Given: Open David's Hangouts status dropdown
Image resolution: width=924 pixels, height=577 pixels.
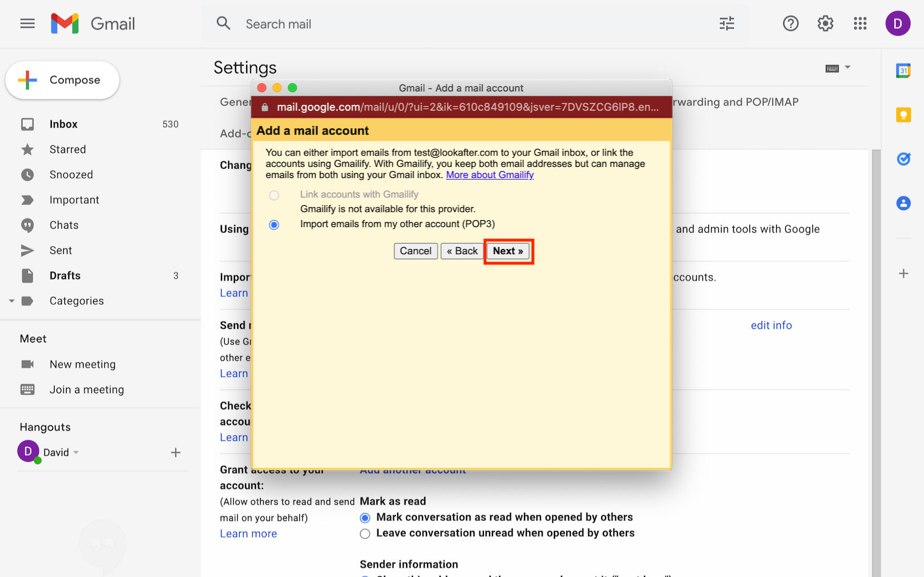Looking at the screenshot, I should click(76, 452).
